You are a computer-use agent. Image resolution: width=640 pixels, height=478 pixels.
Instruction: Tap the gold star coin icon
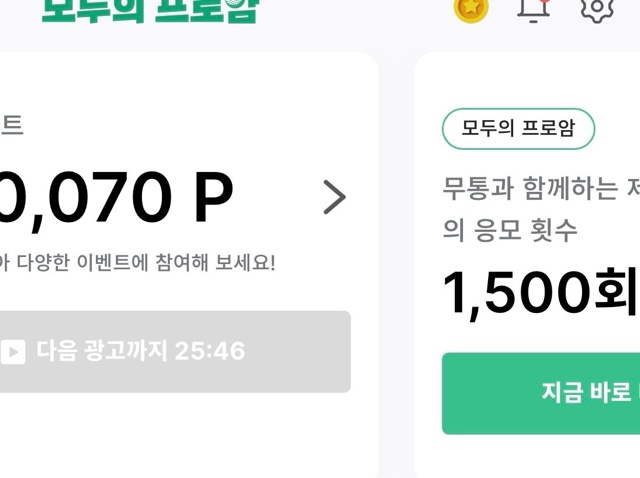pyautogui.click(x=471, y=8)
